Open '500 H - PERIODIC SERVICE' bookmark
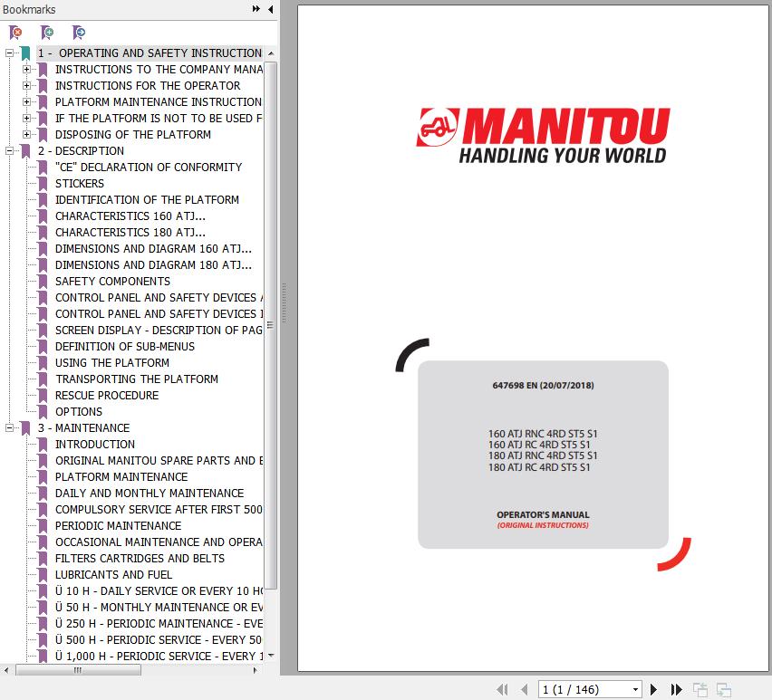This screenshot has width=772, height=700. [159, 639]
